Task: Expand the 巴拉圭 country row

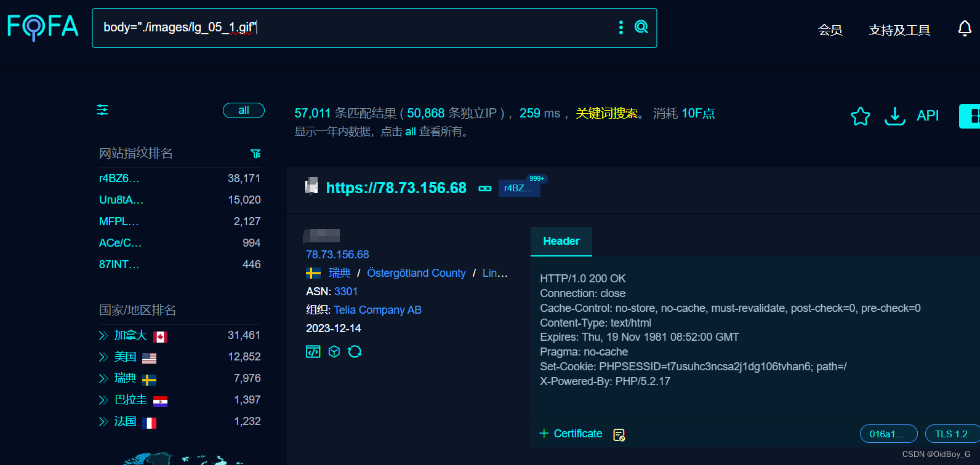Action: (x=103, y=400)
